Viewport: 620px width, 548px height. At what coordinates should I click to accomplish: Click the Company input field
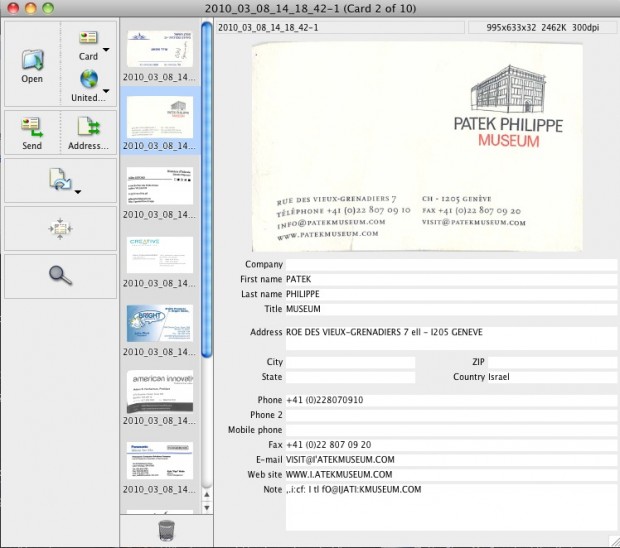click(x=451, y=265)
